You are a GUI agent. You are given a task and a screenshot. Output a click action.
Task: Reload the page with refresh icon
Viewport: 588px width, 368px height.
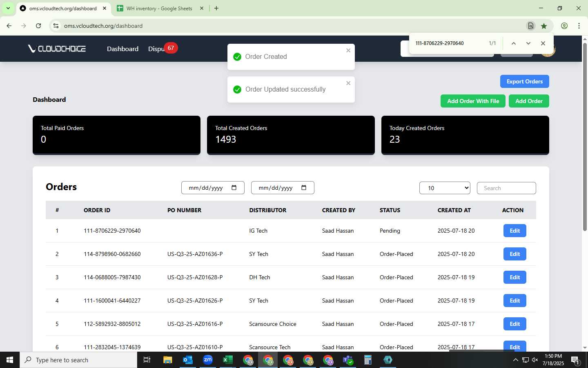[x=38, y=26]
